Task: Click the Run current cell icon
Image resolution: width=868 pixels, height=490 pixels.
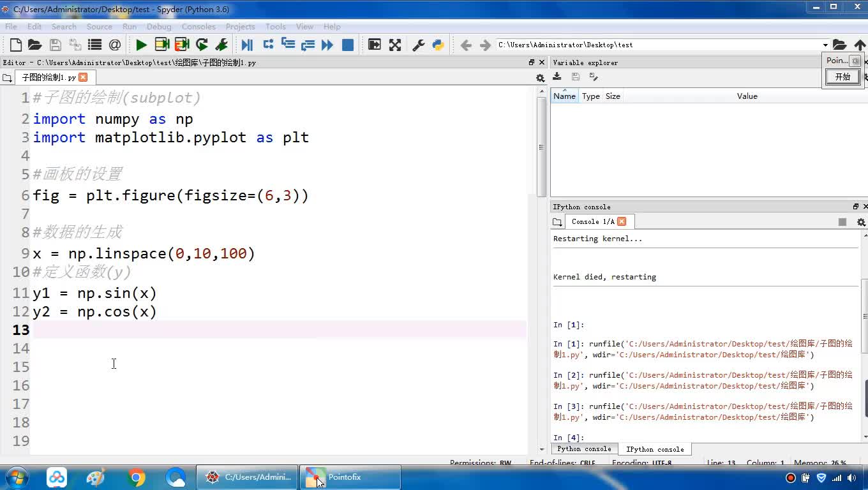Action: pos(162,45)
